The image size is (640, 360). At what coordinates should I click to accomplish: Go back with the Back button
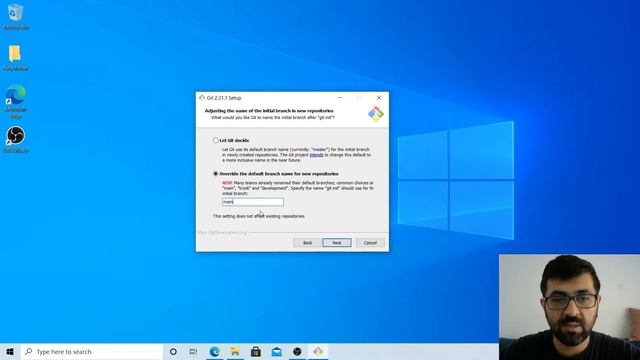click(307, 242)
